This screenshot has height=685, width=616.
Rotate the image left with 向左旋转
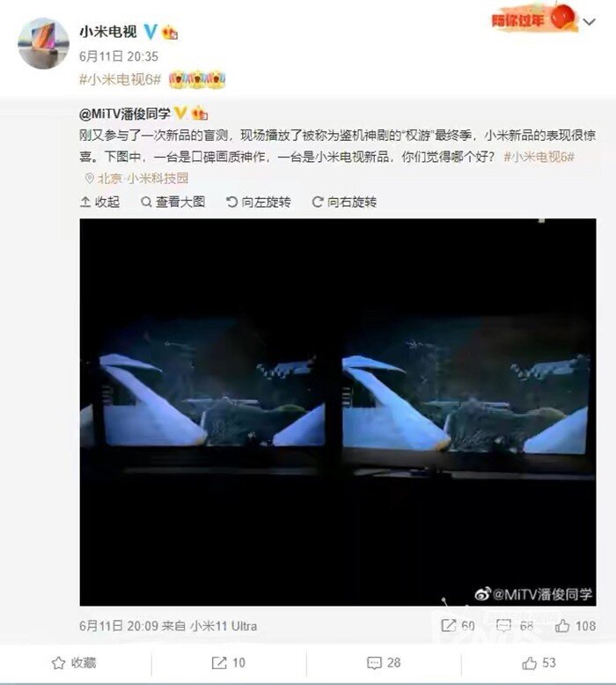[259, 202]
